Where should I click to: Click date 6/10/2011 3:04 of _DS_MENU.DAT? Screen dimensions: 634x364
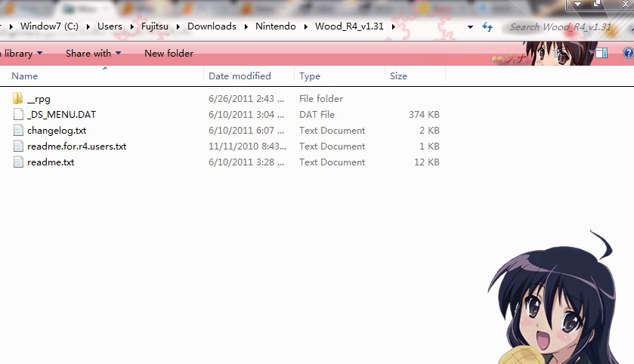[x=246, y=114]
